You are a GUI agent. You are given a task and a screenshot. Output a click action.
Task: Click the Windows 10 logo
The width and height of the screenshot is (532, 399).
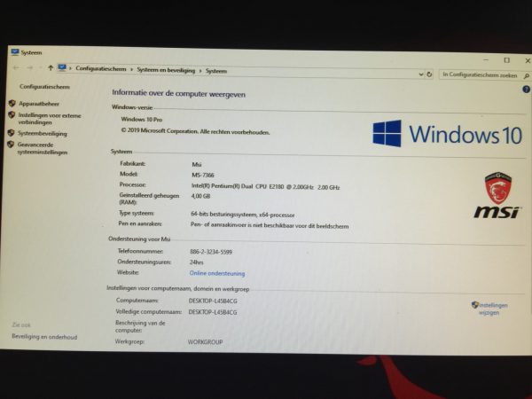447,134
